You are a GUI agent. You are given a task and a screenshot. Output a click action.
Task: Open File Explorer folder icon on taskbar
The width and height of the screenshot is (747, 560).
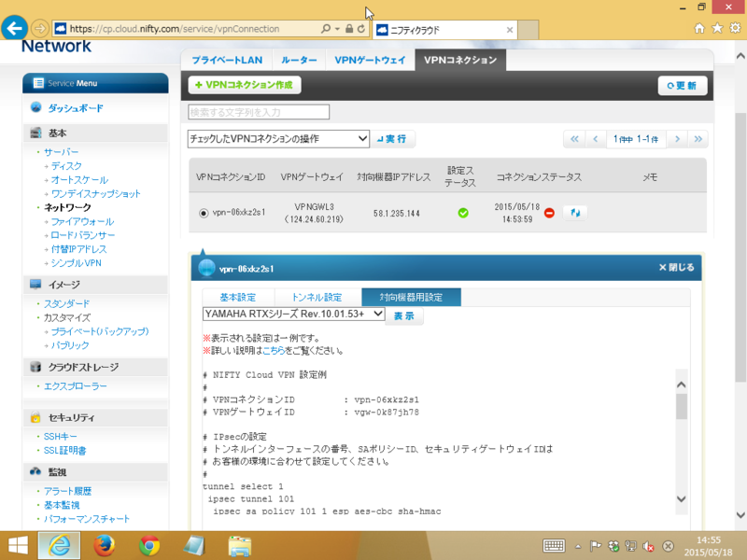[x=240, y=546]
